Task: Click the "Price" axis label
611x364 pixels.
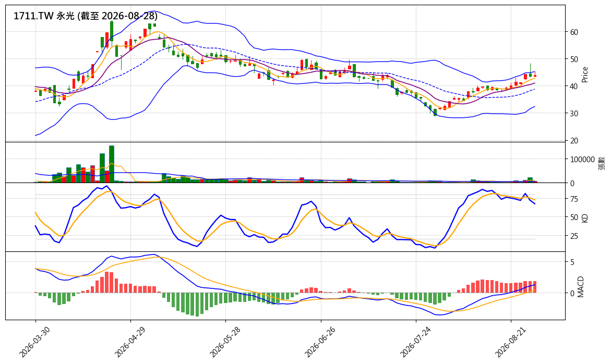Action: click(584, 75)
